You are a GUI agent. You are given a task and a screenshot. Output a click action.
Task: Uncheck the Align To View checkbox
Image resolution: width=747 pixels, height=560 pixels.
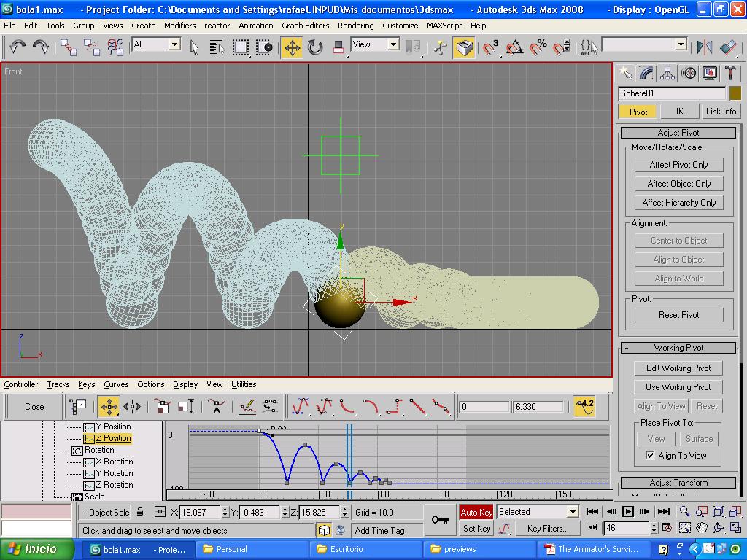pos(650,456)
